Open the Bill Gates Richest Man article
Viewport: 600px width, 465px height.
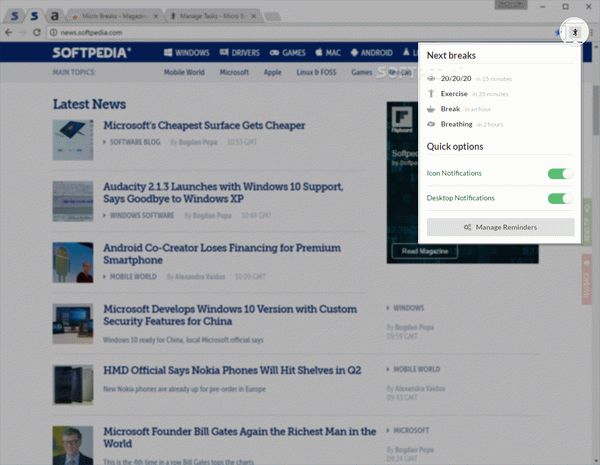pyautogui.click(x=240, y=437)
